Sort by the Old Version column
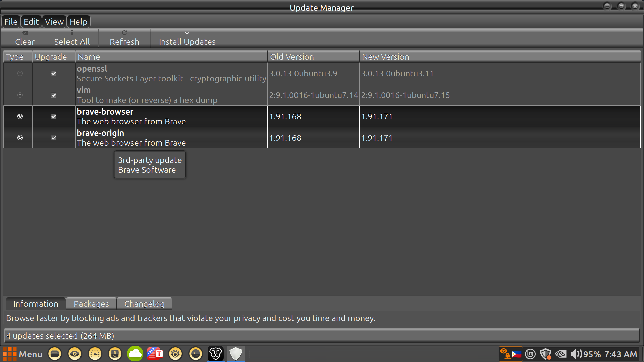644x362 pixels. 313,57
